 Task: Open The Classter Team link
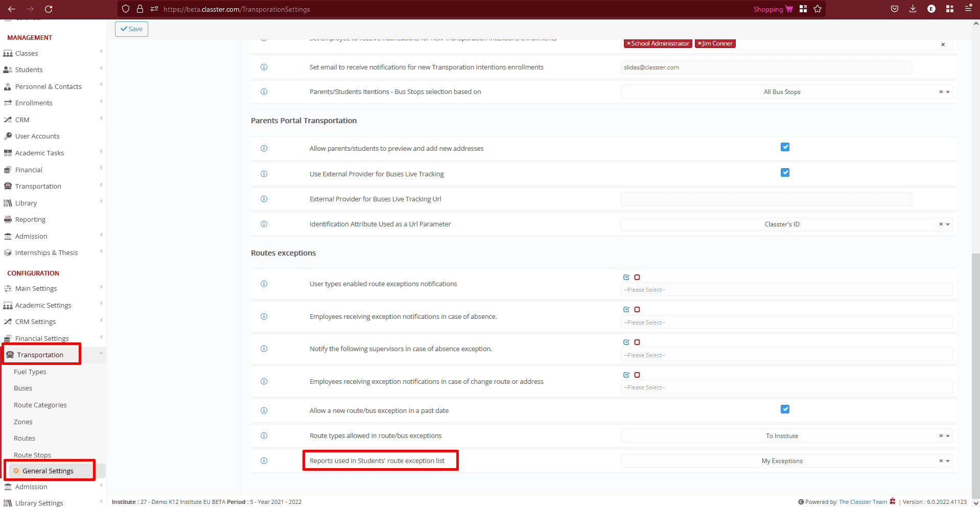[x=863, y=502]
